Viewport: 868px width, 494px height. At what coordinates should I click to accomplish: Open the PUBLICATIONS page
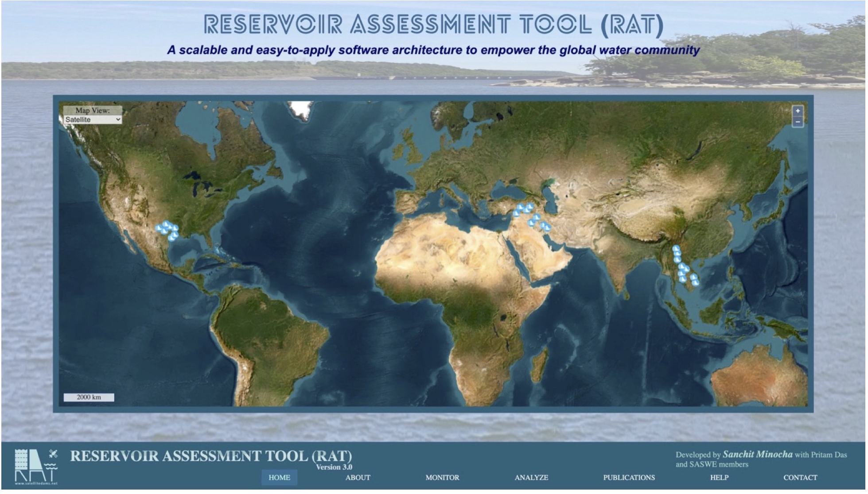click(629, 479)
